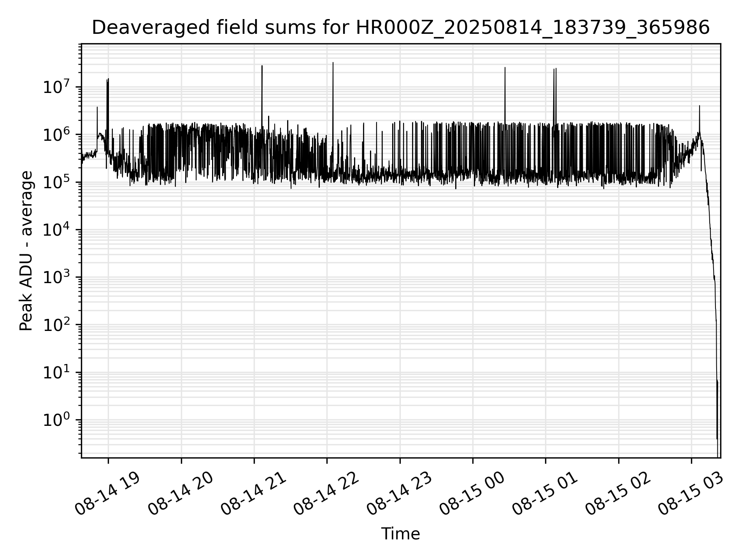This screenshot has width=747, height=560.
Task: Click the x tick label '08-14 22'
Action: click(x=326, y=494)
